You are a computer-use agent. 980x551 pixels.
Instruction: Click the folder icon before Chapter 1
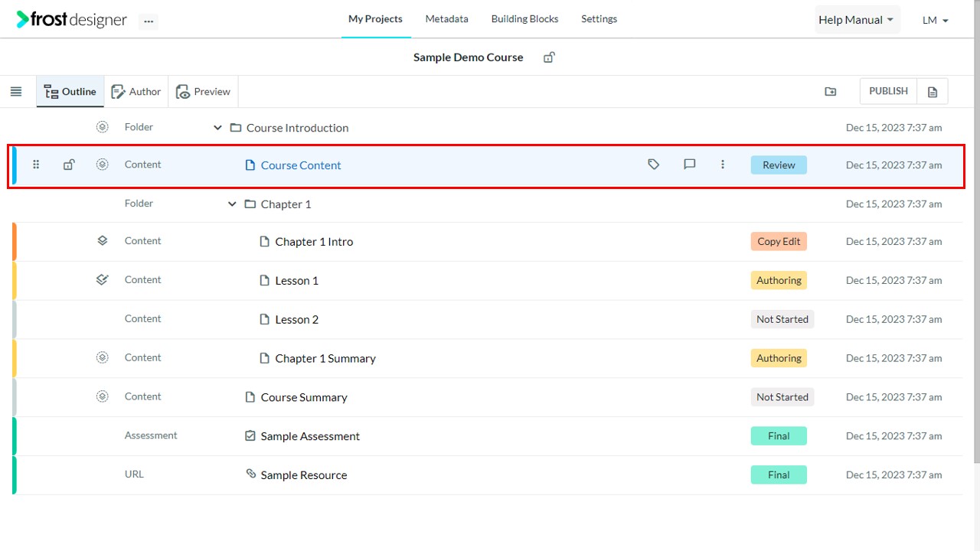[250, 204]
